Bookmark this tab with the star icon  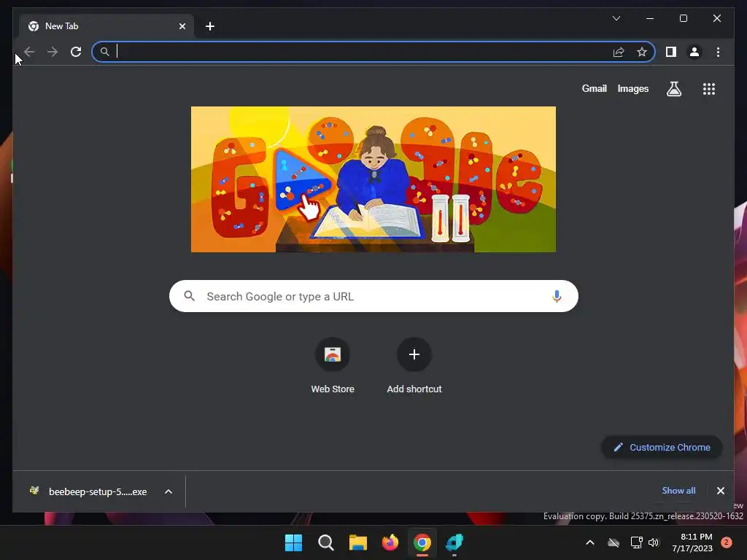click(642, 52)
